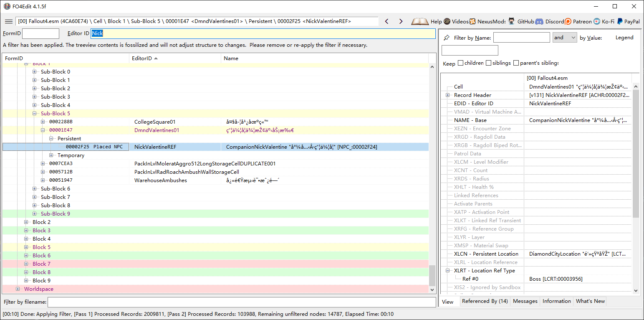Click the by Value filter input box
This screenshot has height=320, width=644.
click(x=470, y=51)
